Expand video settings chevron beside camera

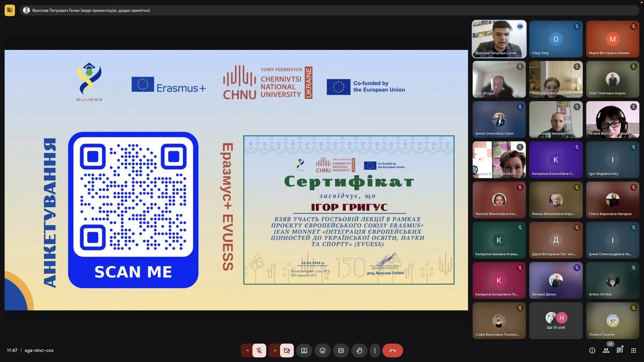pos(275,350)
